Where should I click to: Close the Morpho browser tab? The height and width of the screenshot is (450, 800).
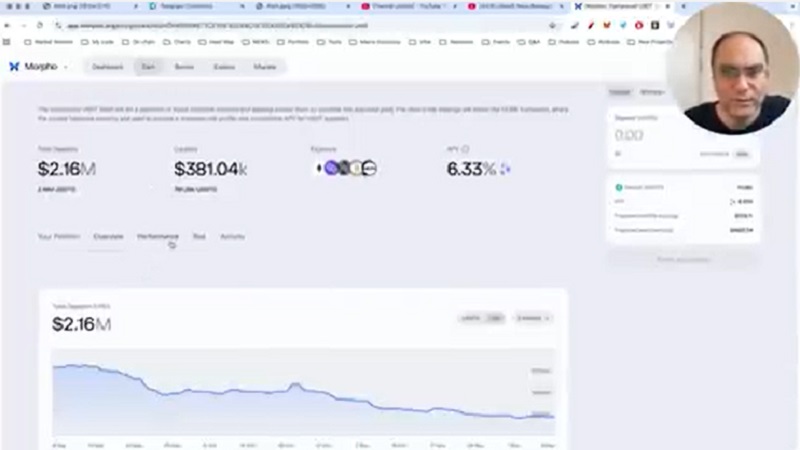tap(667, 7)
